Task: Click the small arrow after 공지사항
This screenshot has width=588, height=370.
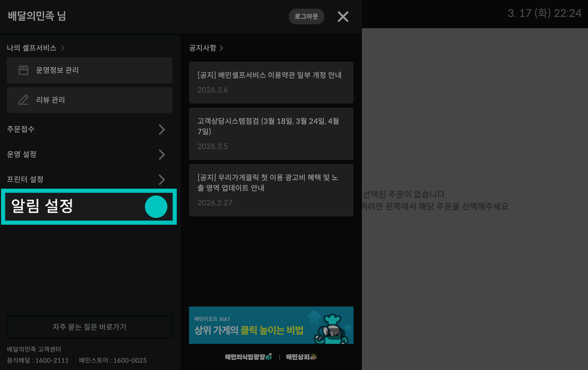Action: pyautogui.click(x=221, y=48)
